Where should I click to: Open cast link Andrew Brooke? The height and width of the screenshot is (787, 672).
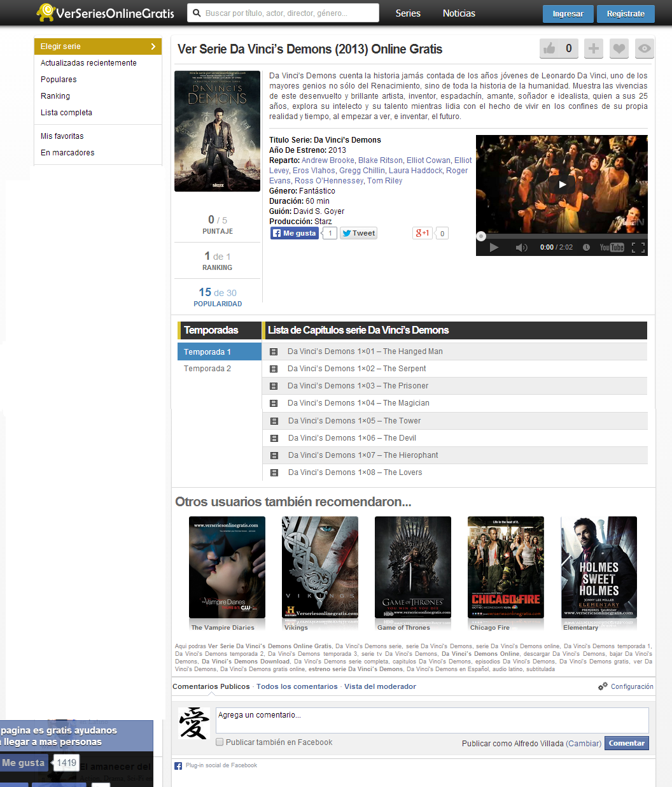(328, 160)
